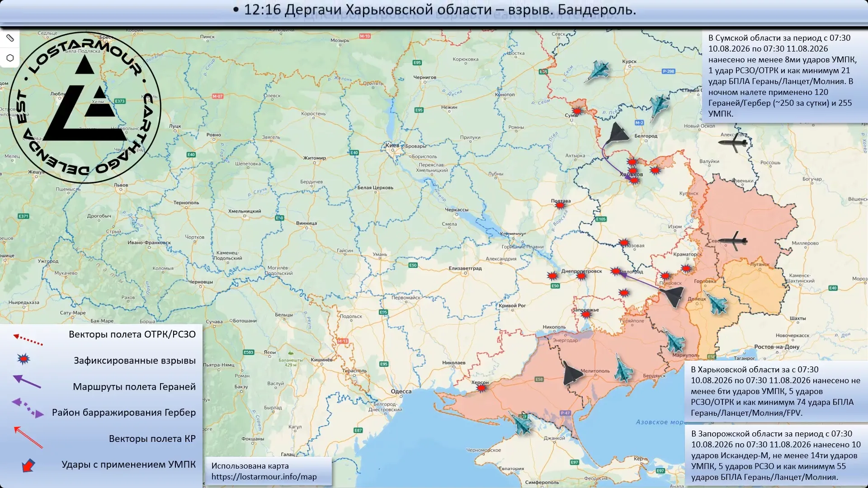Click the explosion marker near Херсон

click(x=482, y=388)
